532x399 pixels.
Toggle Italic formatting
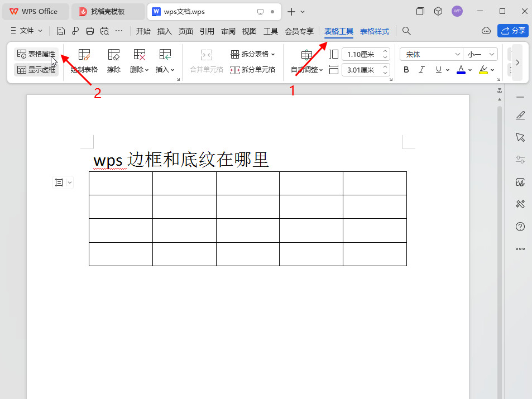422,70
